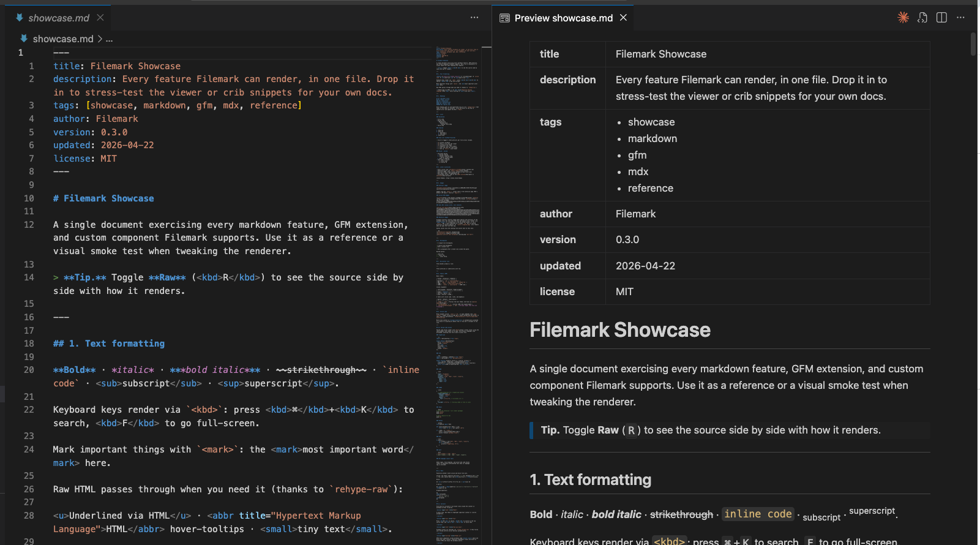Click the 'bold italic' text in preview
980x545 pixels.
coord(616,514)
